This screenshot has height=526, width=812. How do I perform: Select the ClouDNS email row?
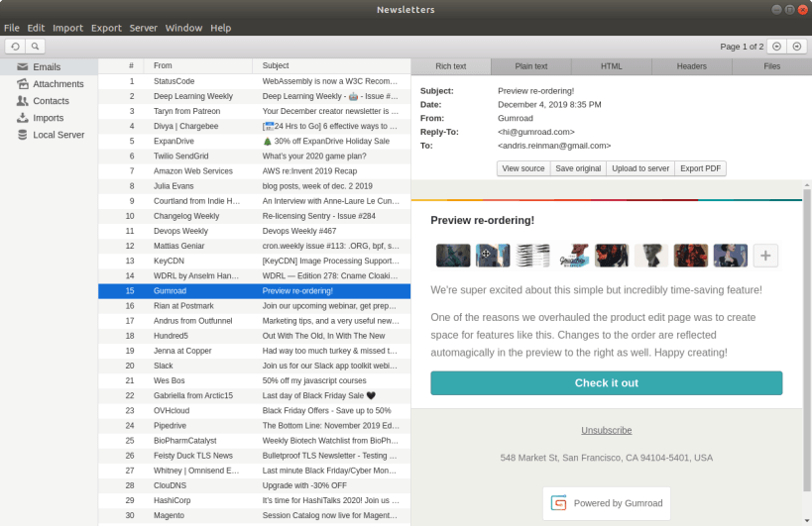254,486
